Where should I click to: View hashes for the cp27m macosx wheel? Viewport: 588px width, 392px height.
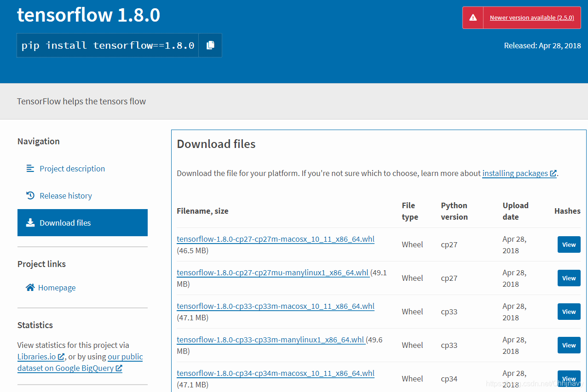(569, 244)
